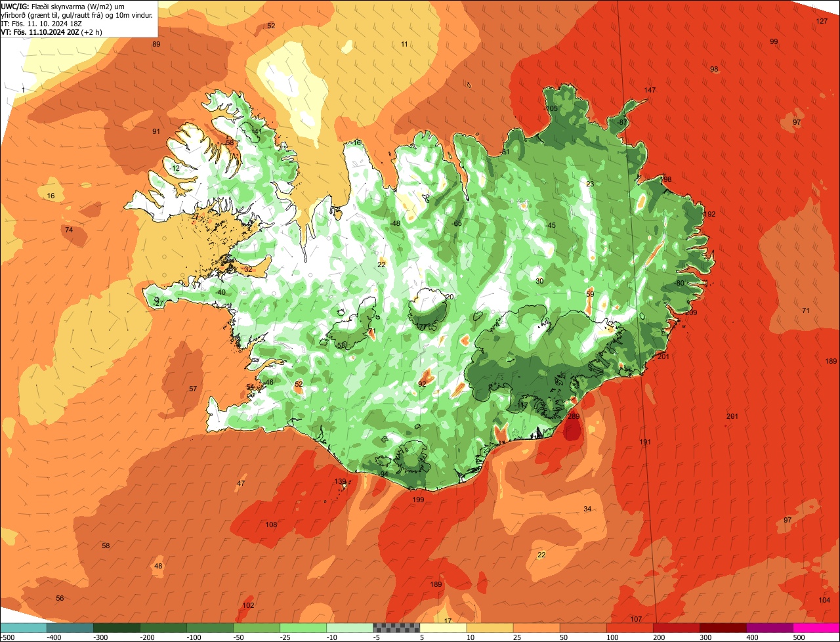The width and height of the screenshot is (840, 642).
Task: Click the '59' value in the eastern highlands
Action: 590,295
